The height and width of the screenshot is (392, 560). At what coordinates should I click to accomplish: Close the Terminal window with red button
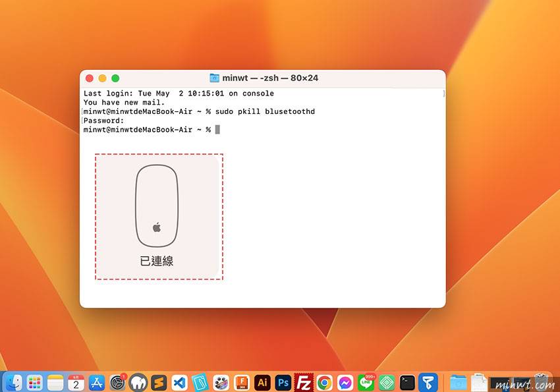click(90, 78)
